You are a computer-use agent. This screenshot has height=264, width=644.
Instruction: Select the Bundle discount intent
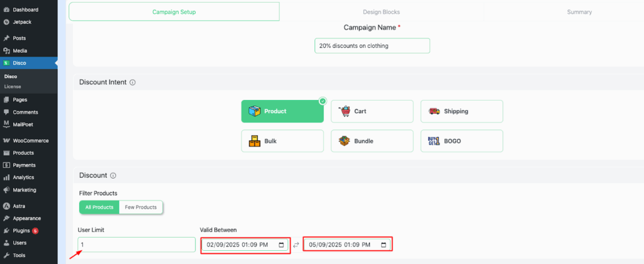click(372, 141)
